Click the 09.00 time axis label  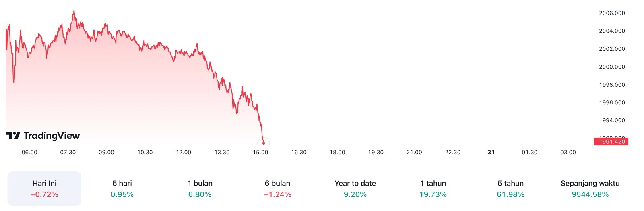pos(106,153)
